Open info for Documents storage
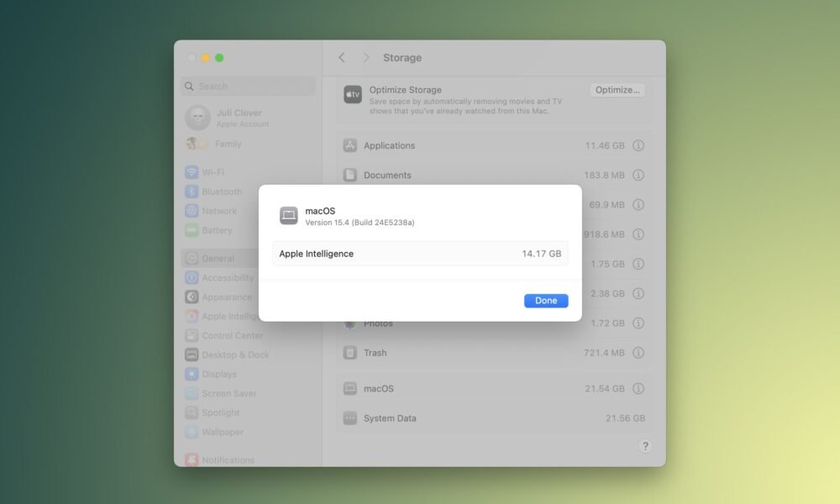840x504 pixels. pos(638,176)
